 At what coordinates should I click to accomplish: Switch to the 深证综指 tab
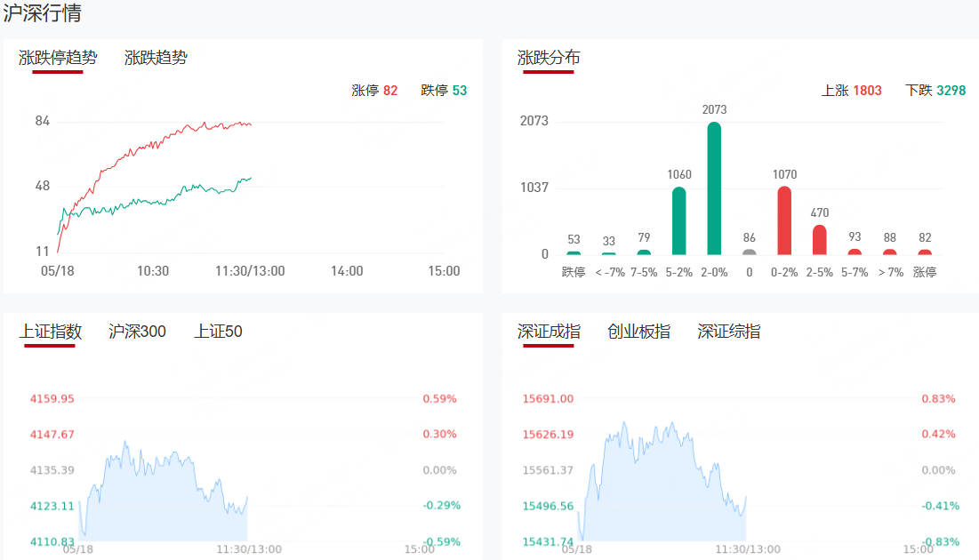pyautogui.click(x=728, y=332)
